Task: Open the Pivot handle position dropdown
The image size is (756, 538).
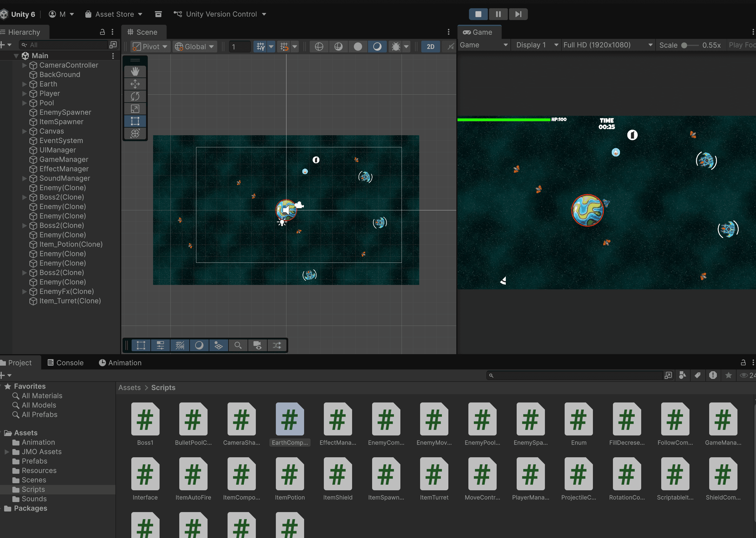Action: point(150,46)
